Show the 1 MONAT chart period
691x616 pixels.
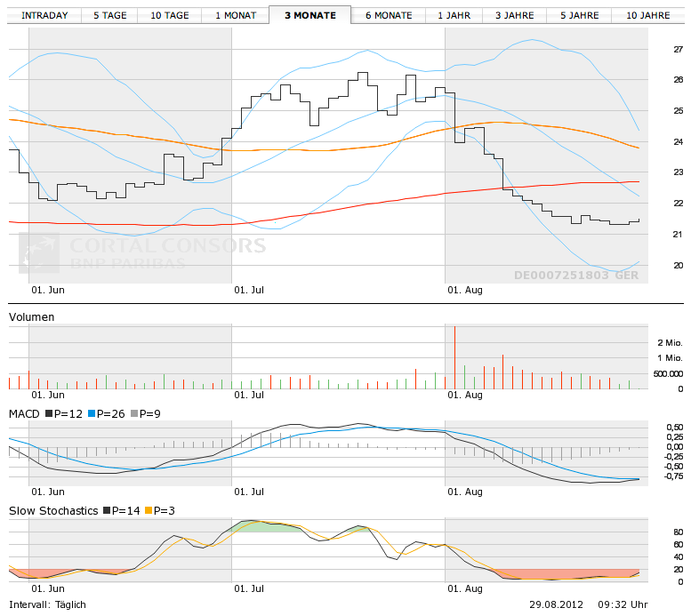235,15
